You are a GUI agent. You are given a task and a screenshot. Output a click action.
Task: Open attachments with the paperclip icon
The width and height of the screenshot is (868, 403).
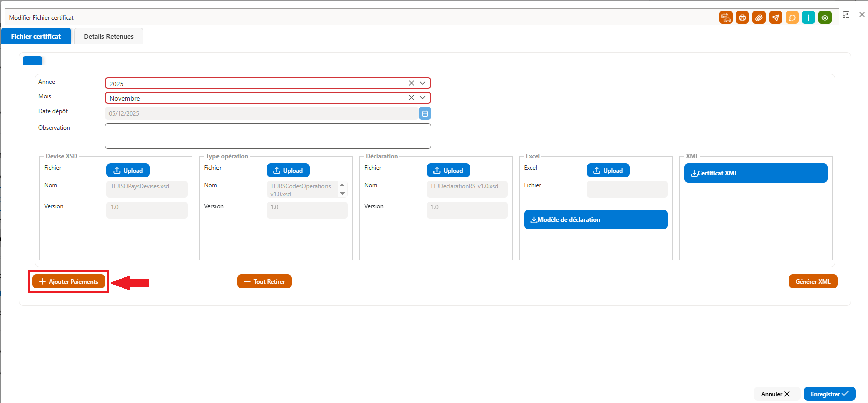[759, 18]
